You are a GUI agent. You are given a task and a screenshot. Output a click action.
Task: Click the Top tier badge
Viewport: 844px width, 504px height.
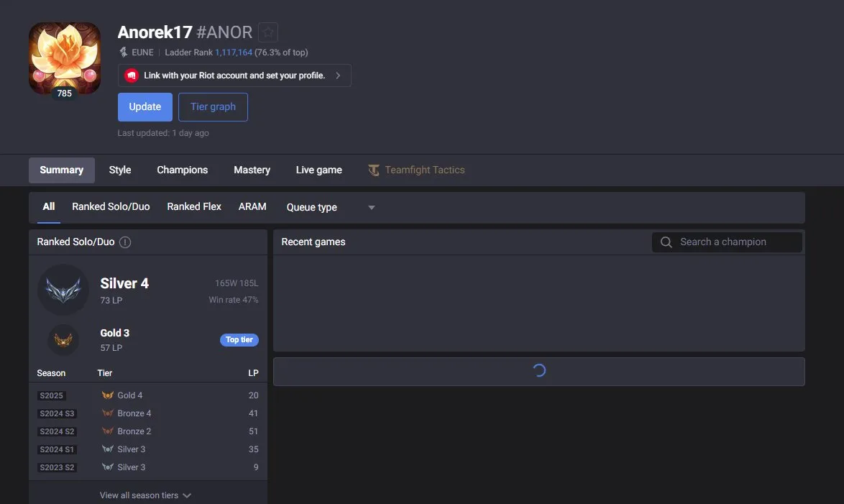point(239,340)
